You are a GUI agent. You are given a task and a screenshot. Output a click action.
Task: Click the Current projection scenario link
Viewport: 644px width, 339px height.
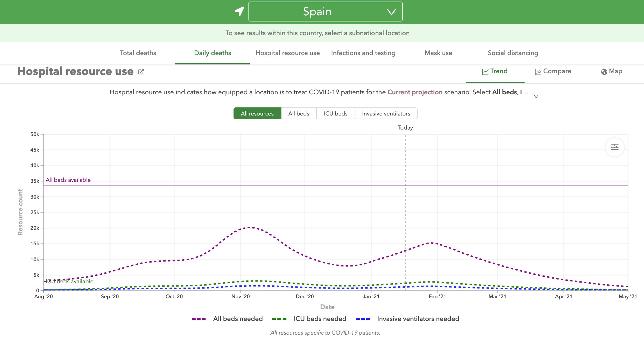coord(415,92)
